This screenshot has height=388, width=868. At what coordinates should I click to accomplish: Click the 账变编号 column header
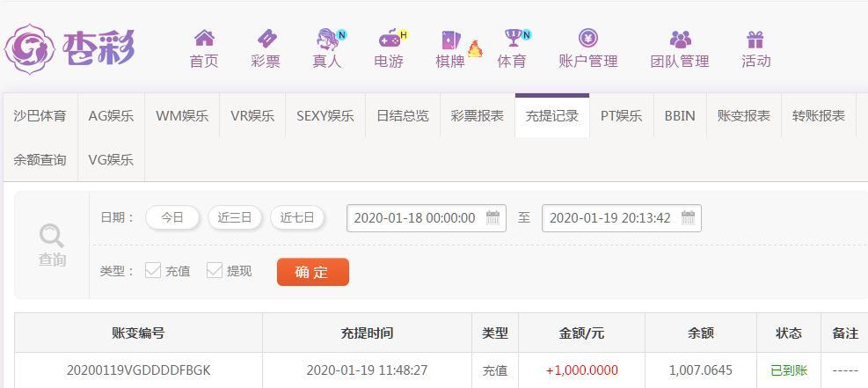(x=138, y=333)
